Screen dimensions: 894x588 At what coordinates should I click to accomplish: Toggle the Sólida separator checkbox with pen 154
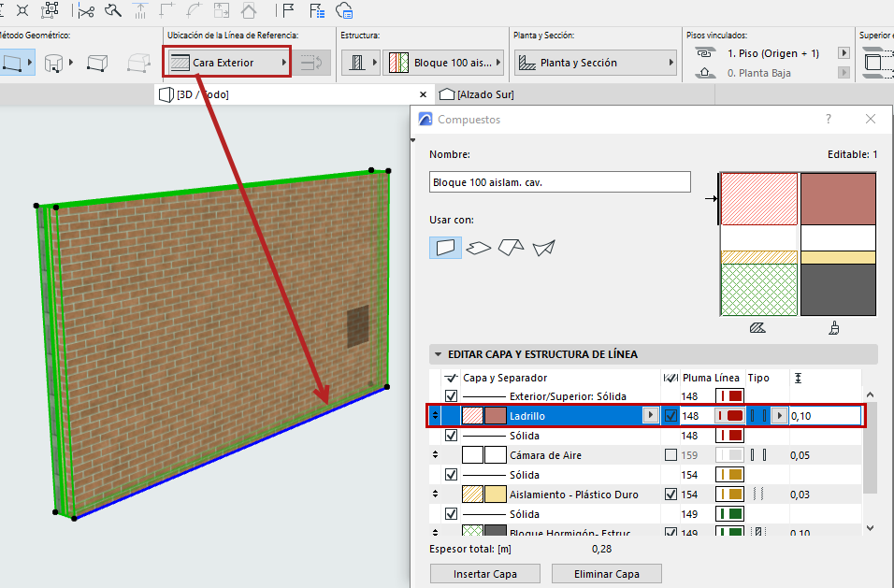(451, 474)
